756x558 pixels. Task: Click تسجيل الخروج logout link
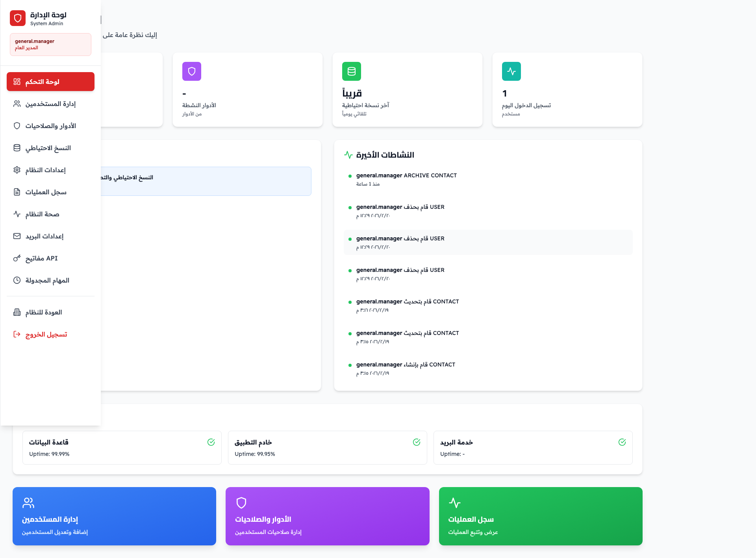pos(46,334)
